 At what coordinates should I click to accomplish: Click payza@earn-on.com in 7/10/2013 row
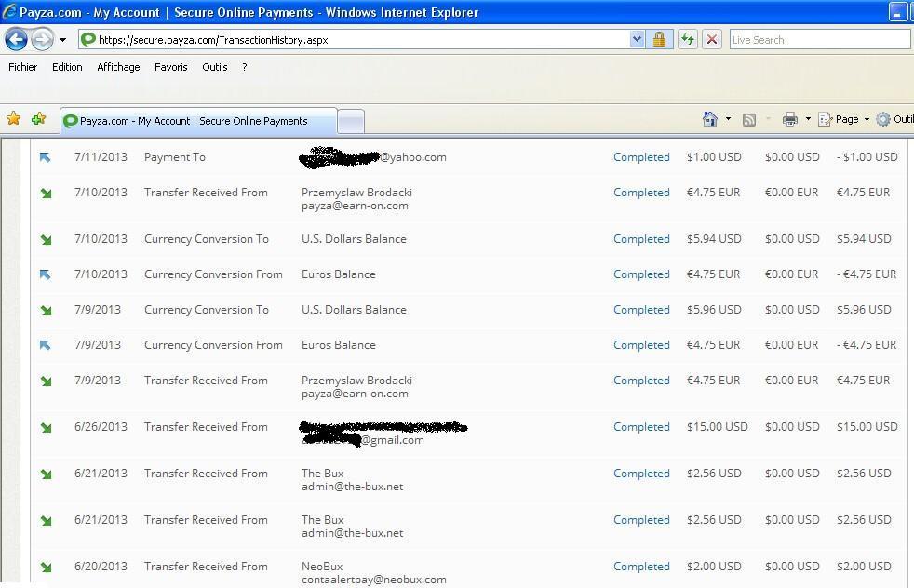click(x=355, y=206)
